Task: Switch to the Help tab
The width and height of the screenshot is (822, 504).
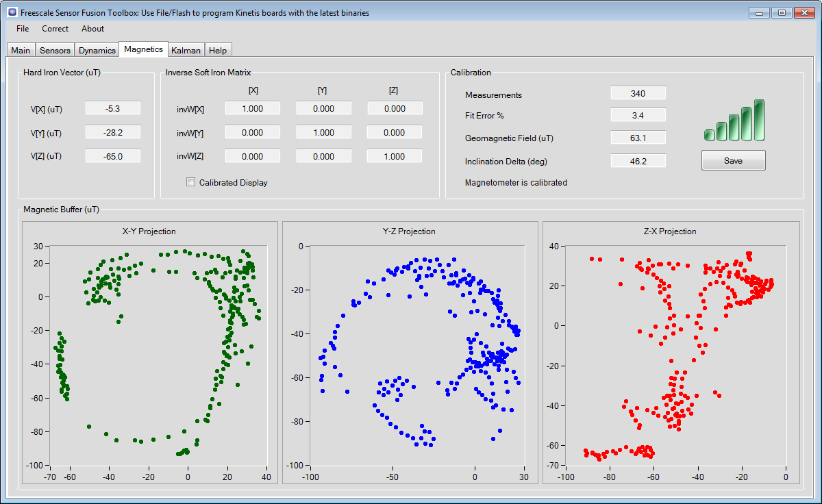Action: pyautogui.click(x=218, y=51)
